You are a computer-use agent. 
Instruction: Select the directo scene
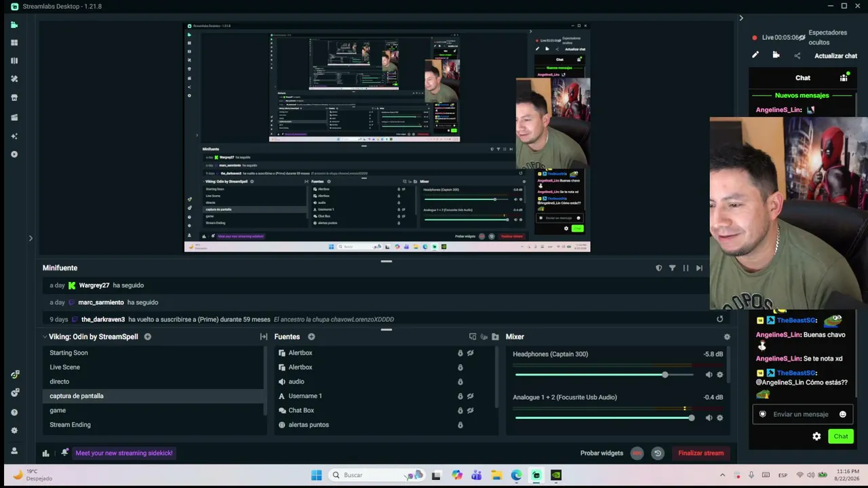coord(153,382)
